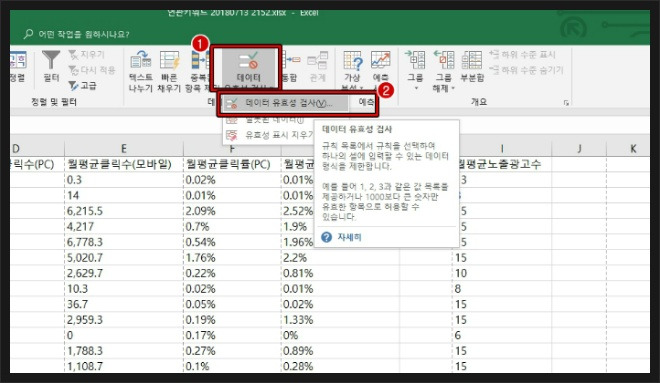Select 데이터 유효성 검사(V)... menu item
The height and width of the screenshot is (383, 660).
pos(285,103)
